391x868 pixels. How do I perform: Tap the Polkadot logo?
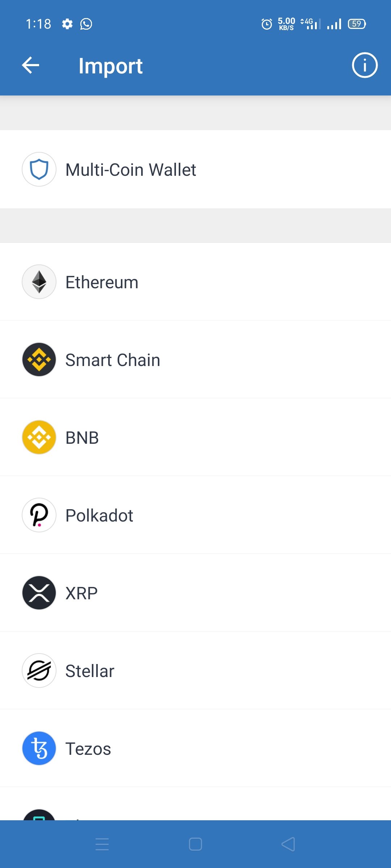39,515
